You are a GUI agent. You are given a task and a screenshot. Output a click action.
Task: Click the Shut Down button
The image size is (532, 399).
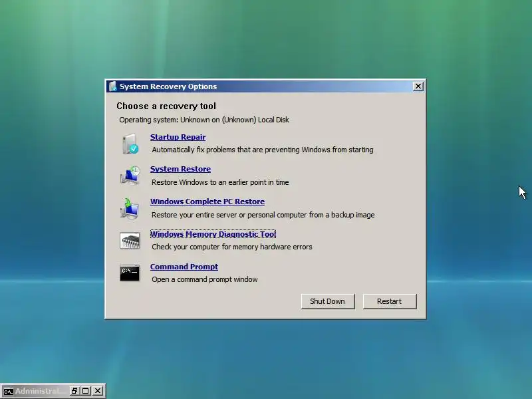[x=328, y=301]
